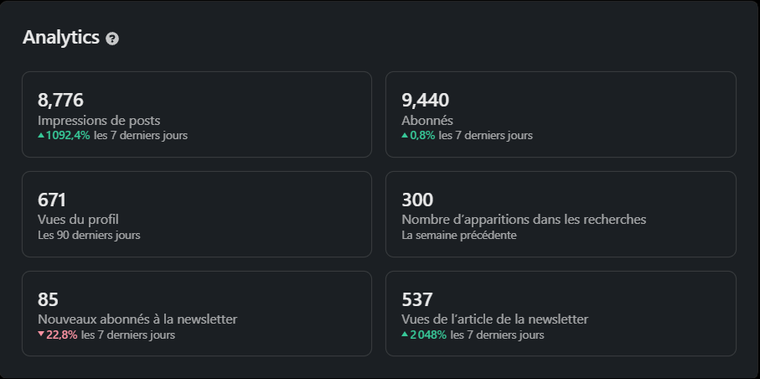Click the 671 profile views number
Screen dimensions: 760x379
(51, 200)
